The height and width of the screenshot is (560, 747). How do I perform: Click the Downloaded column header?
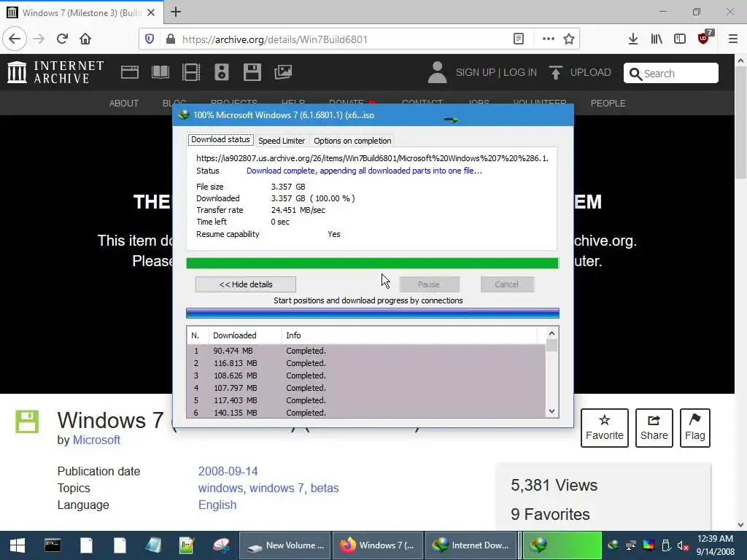click(245, 335)
